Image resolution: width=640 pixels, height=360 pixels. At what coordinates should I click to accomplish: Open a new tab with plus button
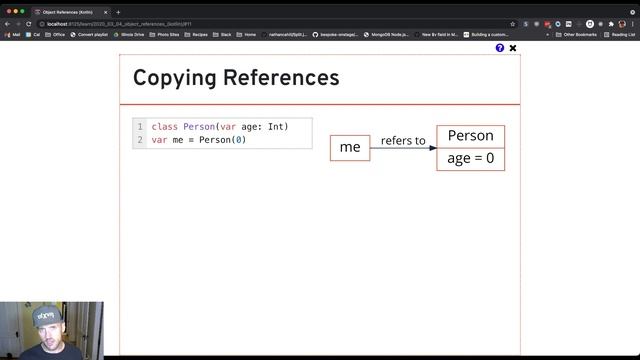(x=118, y=12)
